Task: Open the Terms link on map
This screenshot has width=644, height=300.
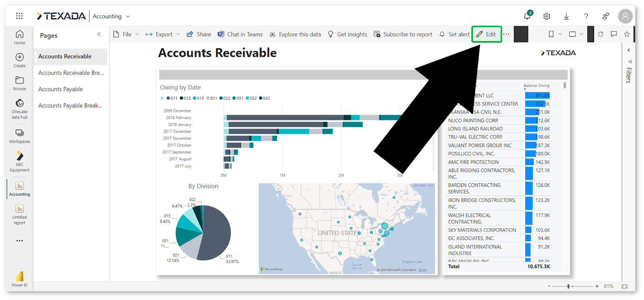Action: coord(422,270)
